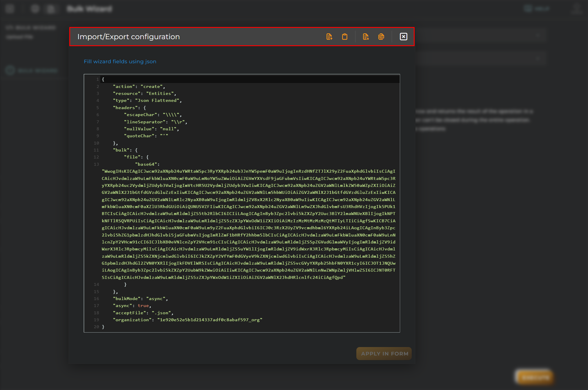Click the "file": { line
Screen dimensions: 588x390
click(136, 157)
